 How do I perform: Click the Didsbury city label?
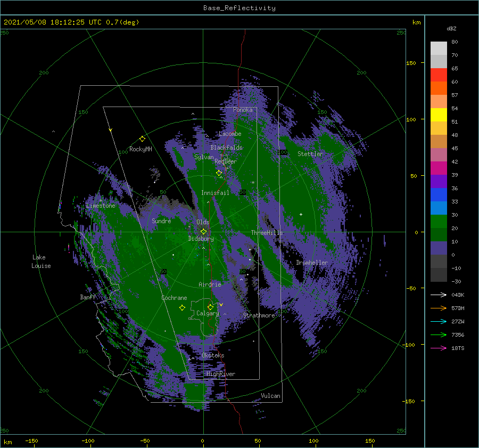click(x=201, y=239)
